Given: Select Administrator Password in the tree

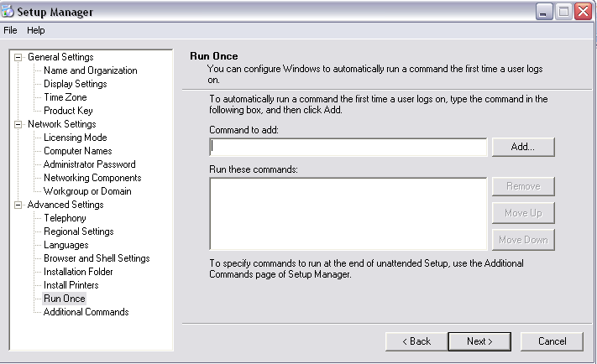Looking at the screenshot, I should coord(89,164).
